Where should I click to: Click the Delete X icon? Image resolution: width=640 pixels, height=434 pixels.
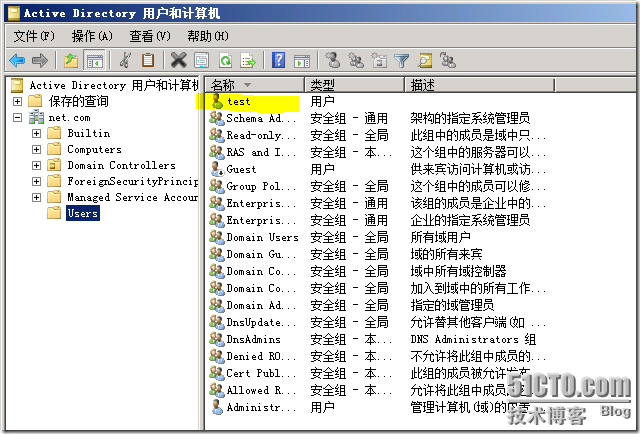click(x=178, y=60)
